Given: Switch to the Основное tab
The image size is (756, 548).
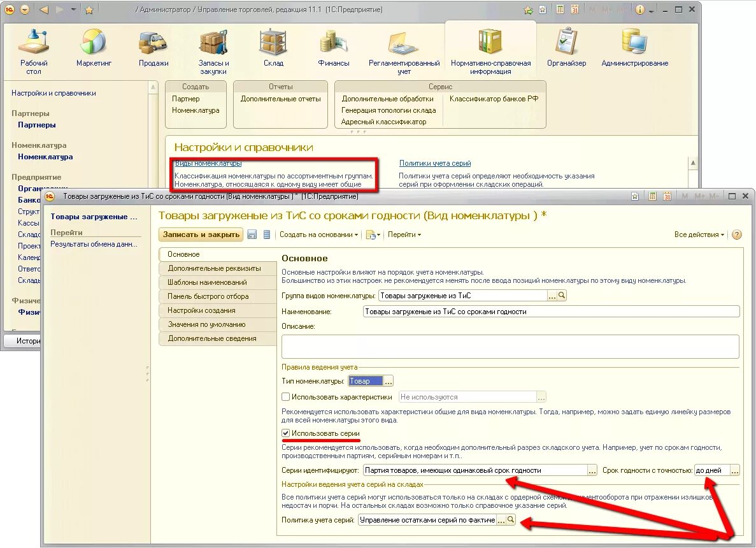Looking at the screenshot, I should point(217,254).
